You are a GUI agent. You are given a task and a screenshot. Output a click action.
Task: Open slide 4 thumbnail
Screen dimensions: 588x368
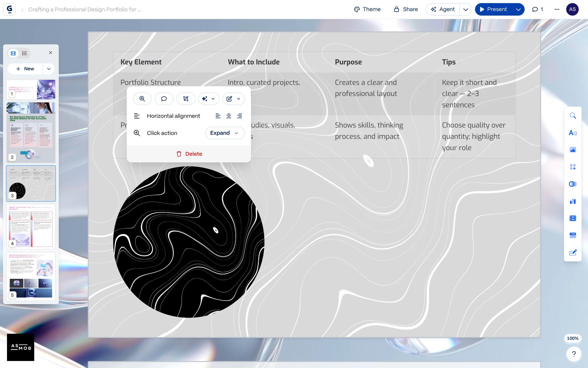[31, 226]
